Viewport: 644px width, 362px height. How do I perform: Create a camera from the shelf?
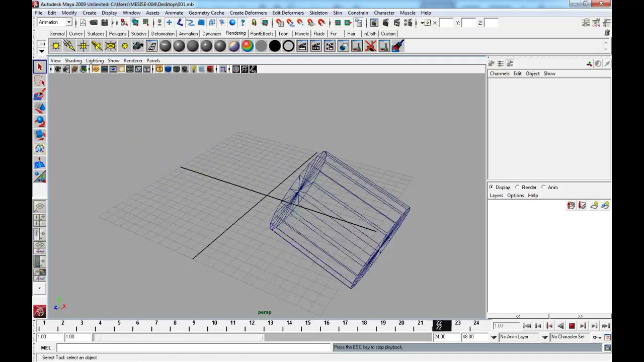tap(138, 46)
